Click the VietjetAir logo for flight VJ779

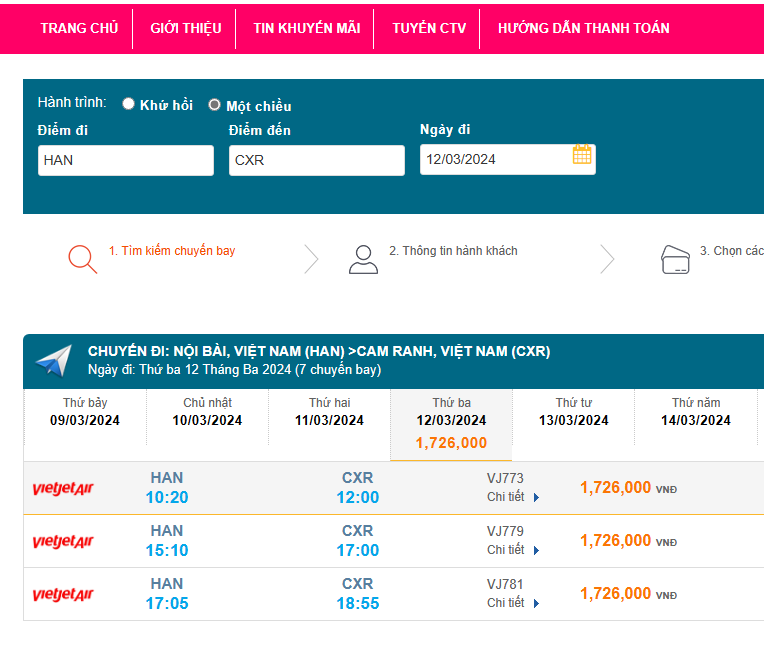click(63, 542)
